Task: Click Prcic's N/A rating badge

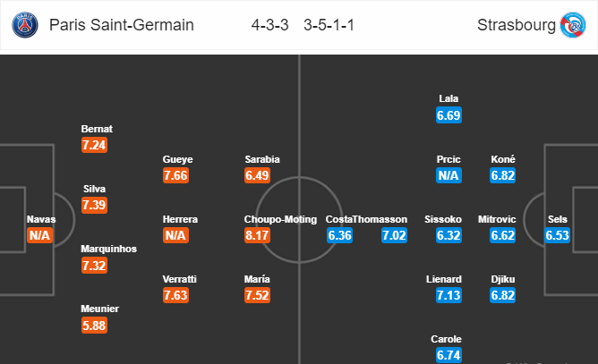Action: pyautogui.click(x=449, y=176)
